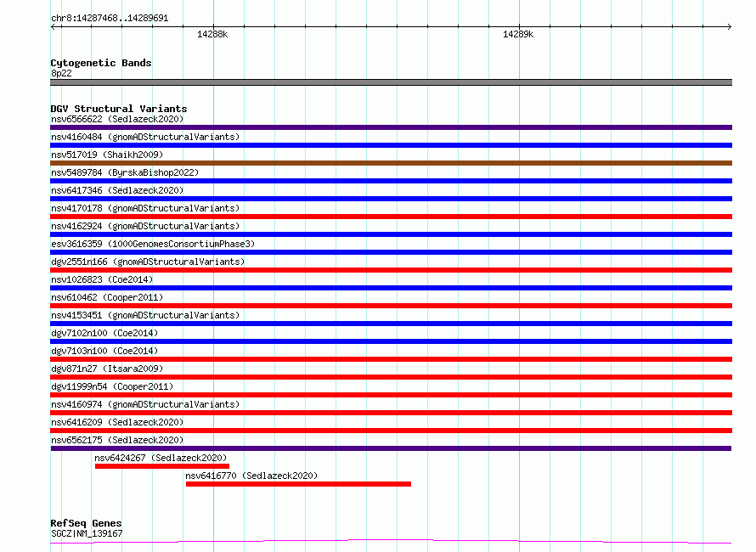Select gene label SGCZ|NM_139167
The height and width of the screenshot is (552, 756).
87,533
